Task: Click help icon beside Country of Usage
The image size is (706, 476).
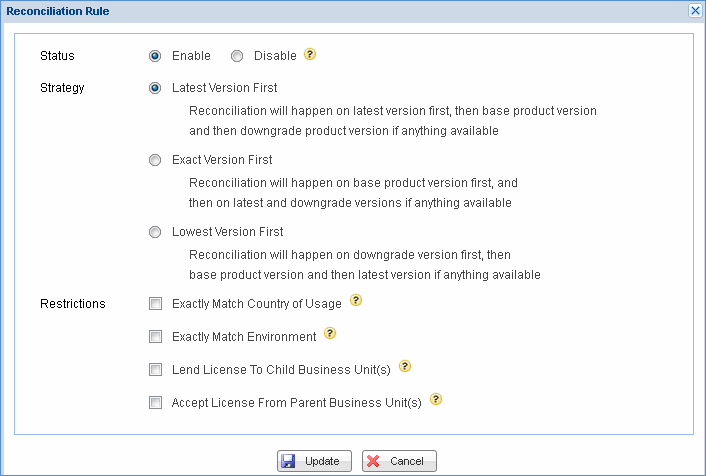Action: coord(356,300)
